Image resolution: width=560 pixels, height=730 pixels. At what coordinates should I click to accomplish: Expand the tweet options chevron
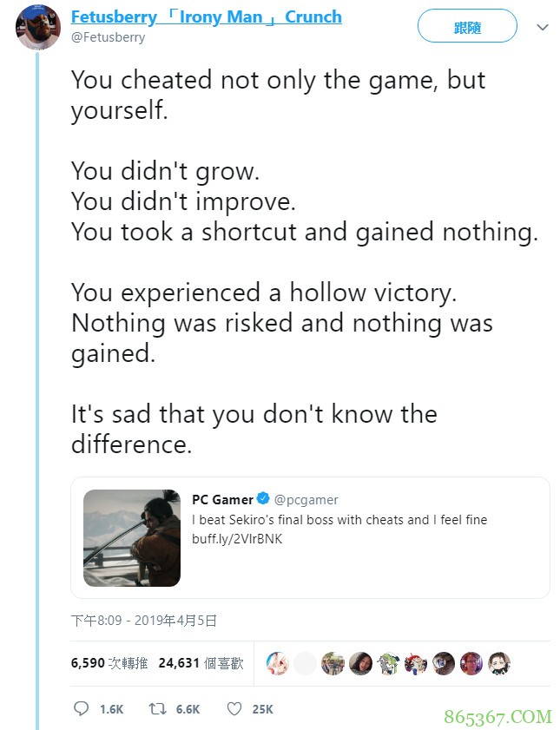coord(543,28)
